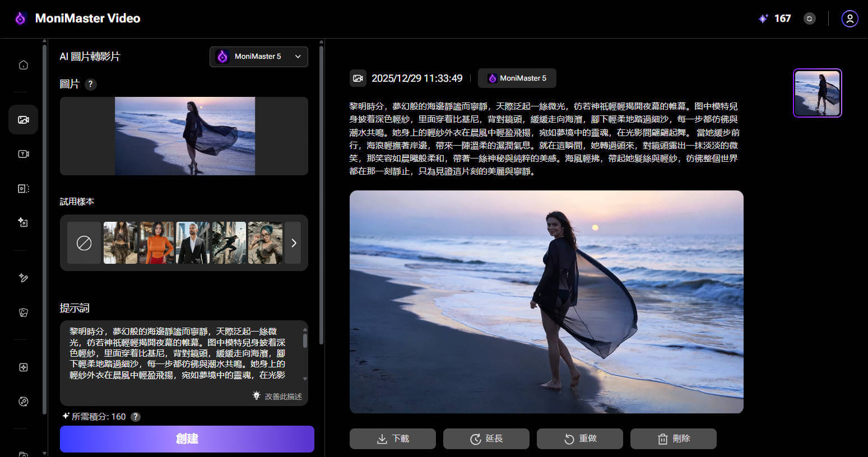Click 改善此描述 improve description link
The image size is (868, 457).
[x=278, y=396]
